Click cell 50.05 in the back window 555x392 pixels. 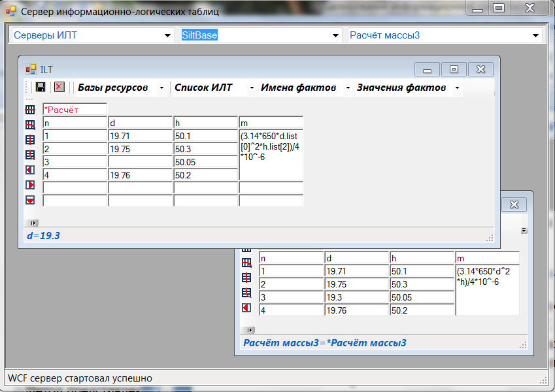click(x=422, y=297)
